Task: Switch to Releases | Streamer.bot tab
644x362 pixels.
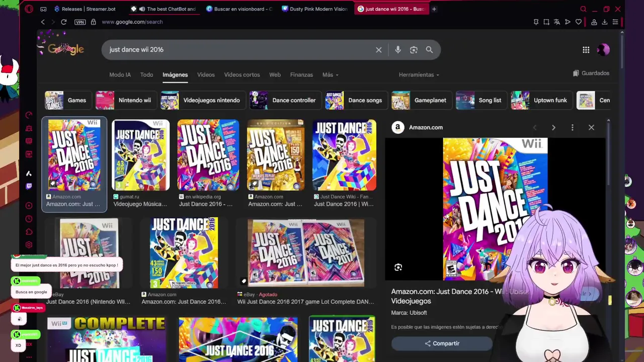Action: 86,9
